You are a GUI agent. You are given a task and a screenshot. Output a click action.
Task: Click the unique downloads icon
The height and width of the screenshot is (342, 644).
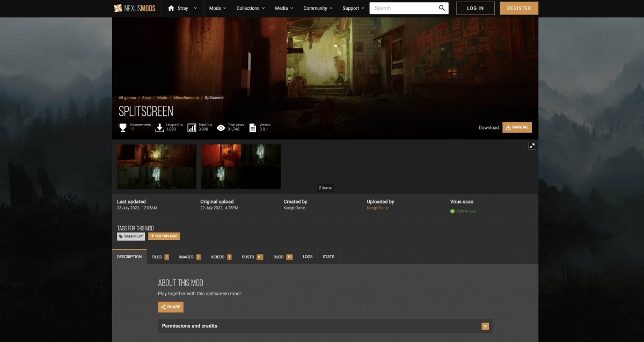pyautogui.click(x=159, y=127)
